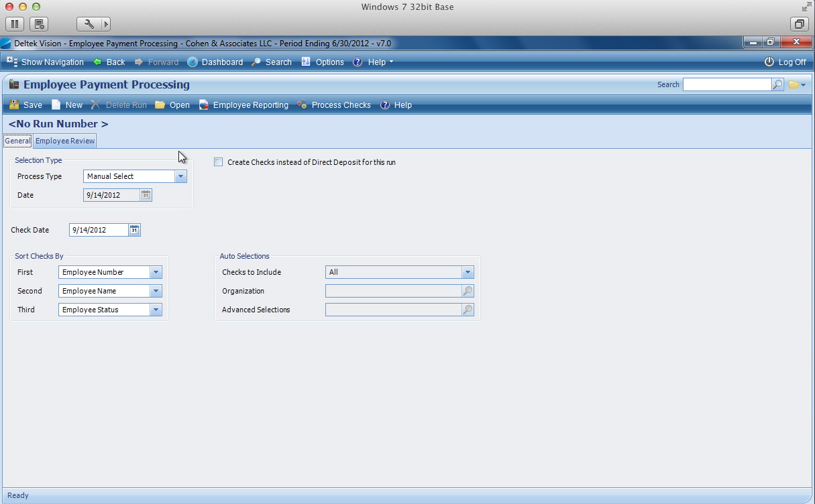Image resolution: width=815 pixels, height=504 pixels.
Task: Open the Third sort order dropdown
Action: tap(156, 310)
